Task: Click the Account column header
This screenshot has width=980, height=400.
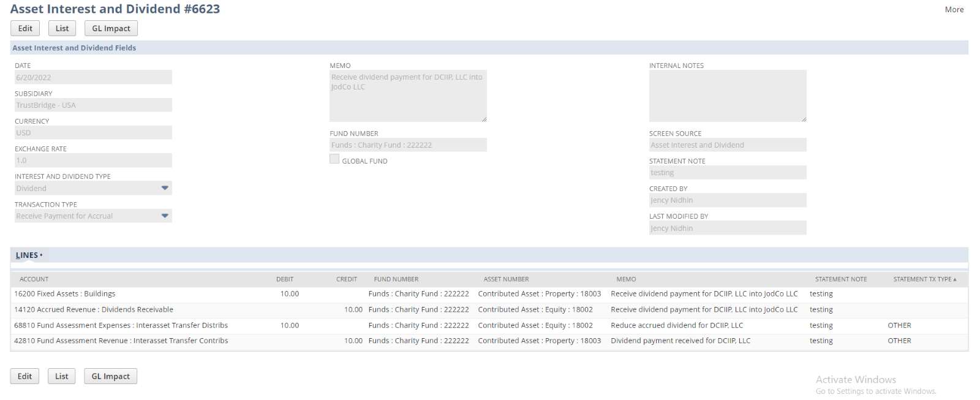Action: click(x=34, y=279)
